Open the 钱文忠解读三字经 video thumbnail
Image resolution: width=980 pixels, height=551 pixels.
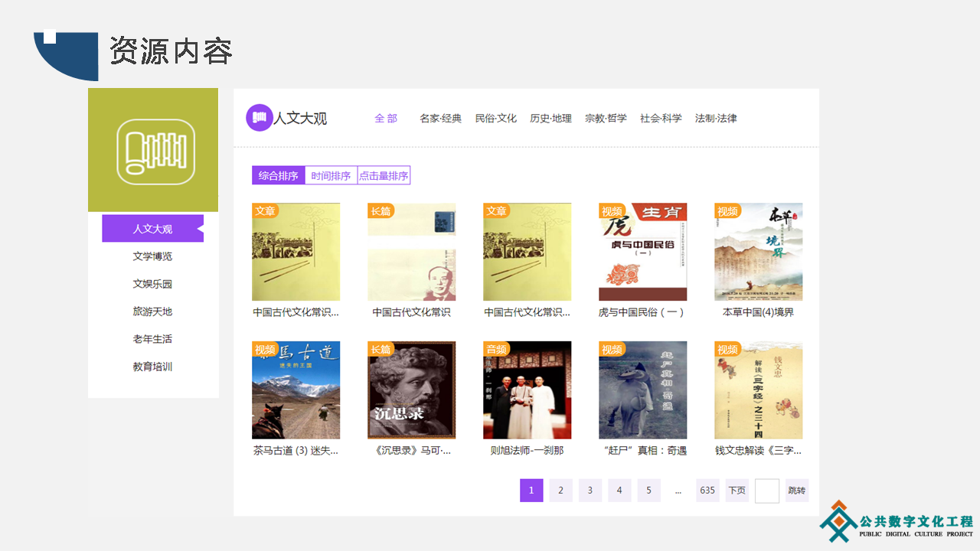(759, 390)
